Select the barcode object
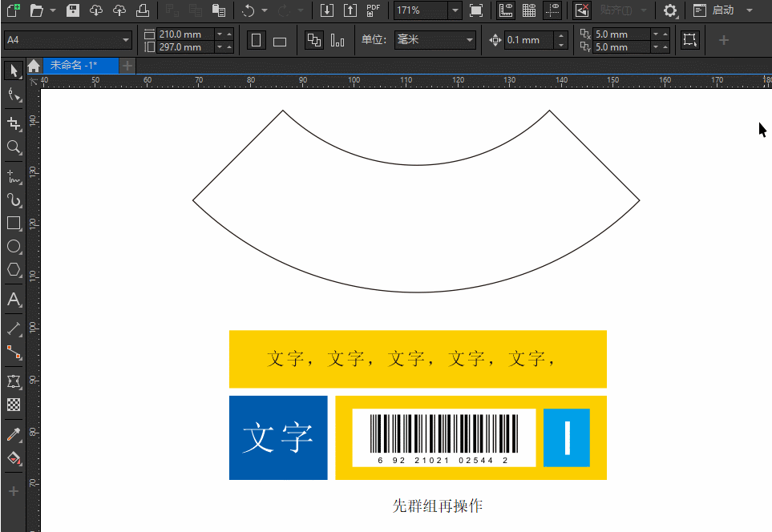This screenshot has height=532, width=772. 444,437
